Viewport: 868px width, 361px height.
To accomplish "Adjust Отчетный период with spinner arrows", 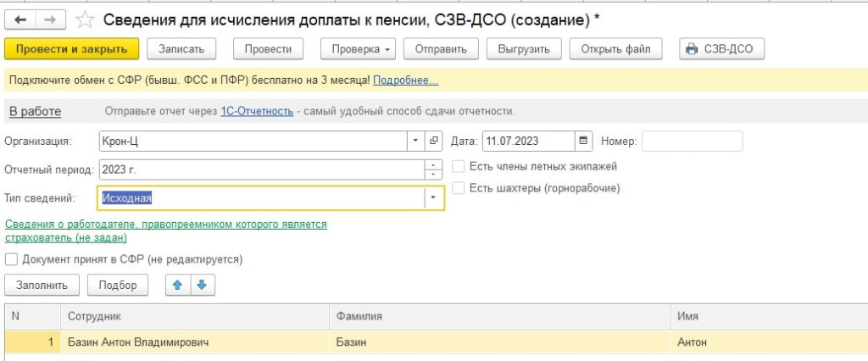I will tap(434, 169).
